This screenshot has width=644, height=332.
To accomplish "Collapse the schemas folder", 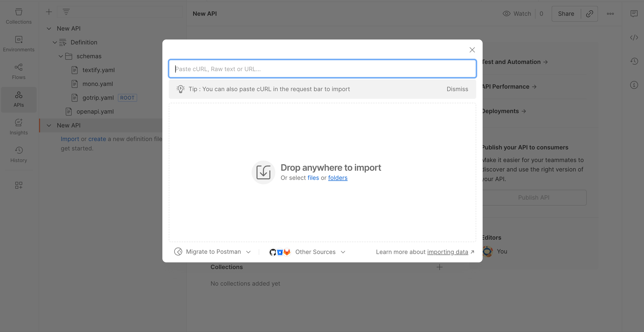I will pyautogui.click(x=61, y=56).
